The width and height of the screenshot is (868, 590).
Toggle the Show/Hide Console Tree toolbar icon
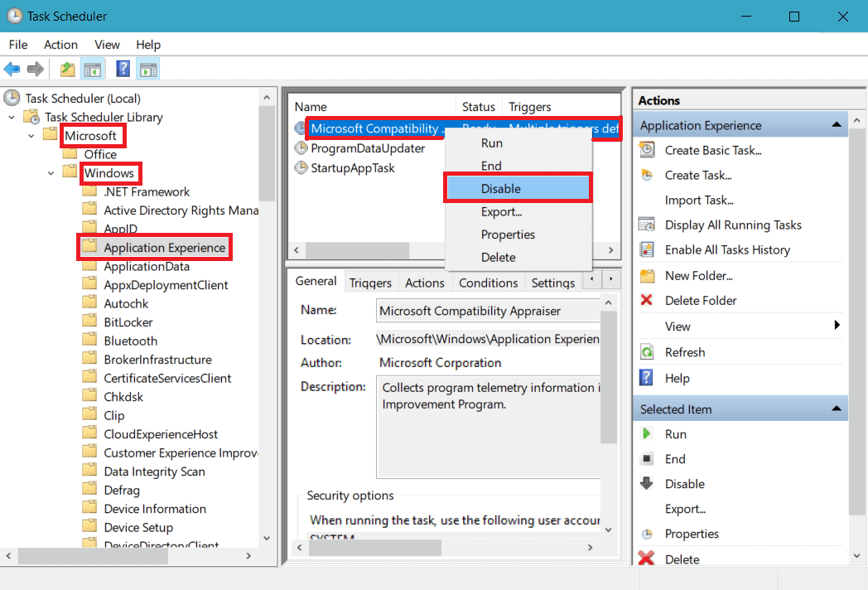click(x=93, y=69)
